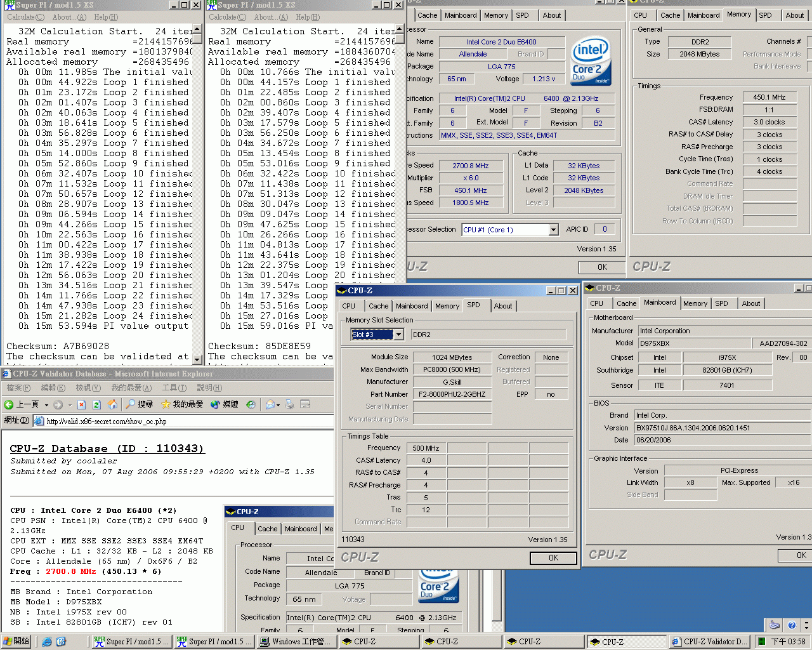Switch to CPU tab in the SPD CPU-Z window
The width and height of the screenshot is (812, 650).
point(349,306)
